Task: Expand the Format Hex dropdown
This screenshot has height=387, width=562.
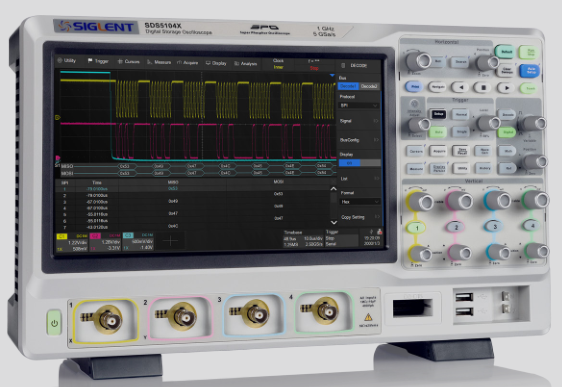Action: [359, 202]
